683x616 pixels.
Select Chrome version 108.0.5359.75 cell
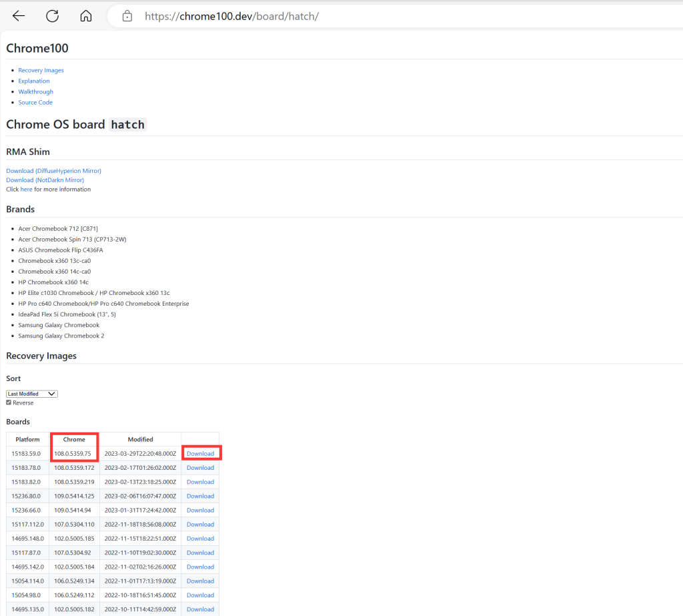[73, 453]
